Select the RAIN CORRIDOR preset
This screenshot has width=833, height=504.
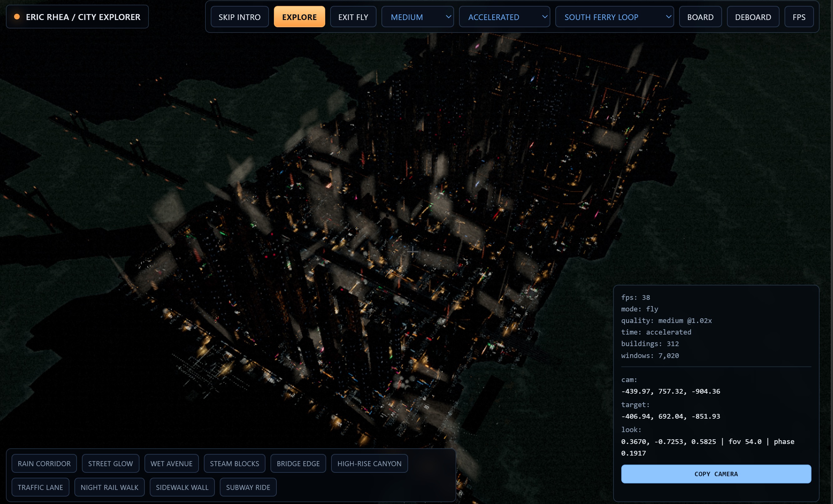[44, 463]
